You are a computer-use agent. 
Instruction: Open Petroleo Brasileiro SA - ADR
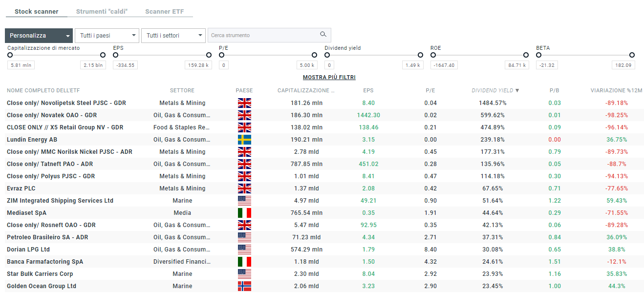tap(47, 237)
